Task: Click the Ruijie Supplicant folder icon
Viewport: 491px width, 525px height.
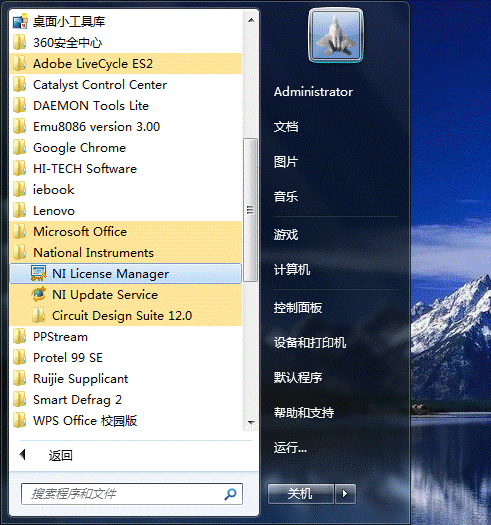Action: coord(20,379)
